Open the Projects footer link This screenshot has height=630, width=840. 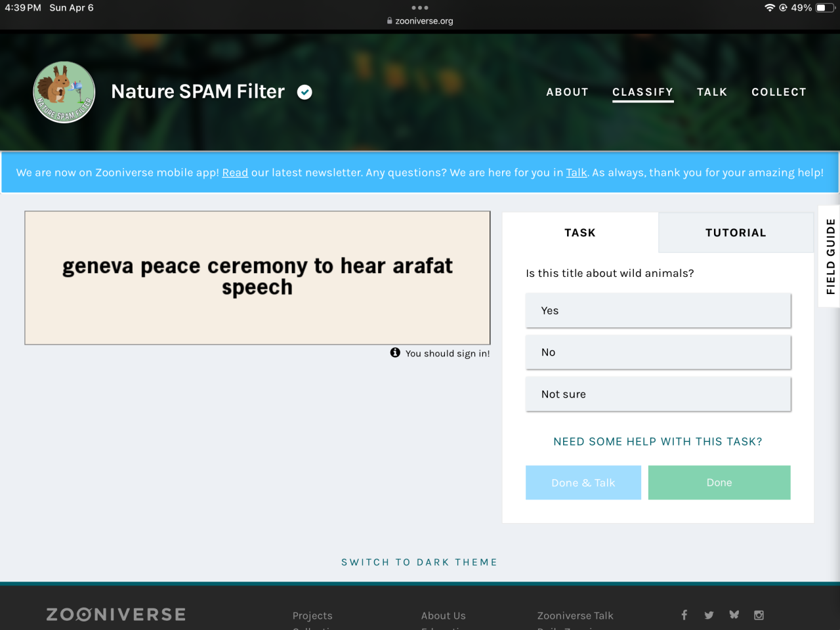coord(312,616)
